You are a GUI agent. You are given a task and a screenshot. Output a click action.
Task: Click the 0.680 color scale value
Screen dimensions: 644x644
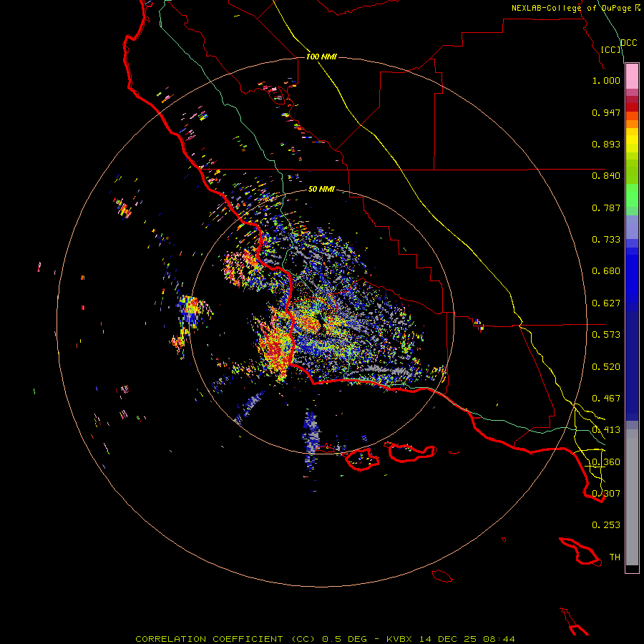(x=606, y=271)
